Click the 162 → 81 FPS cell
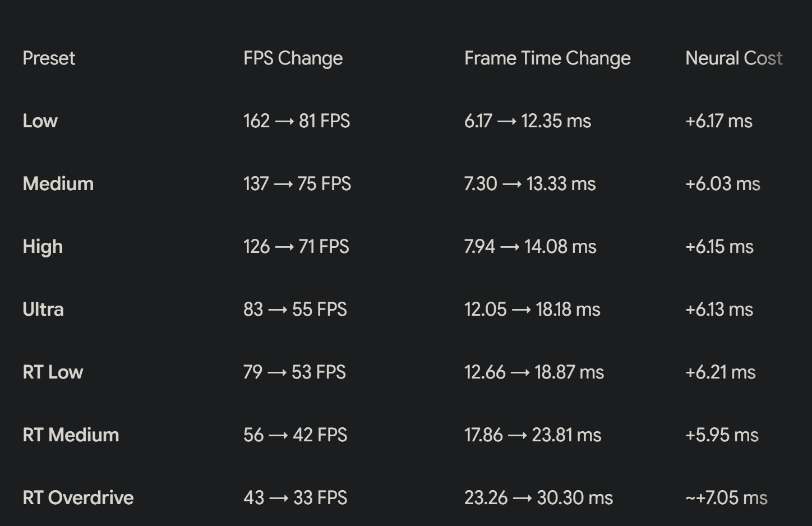 tap(297, 121)
